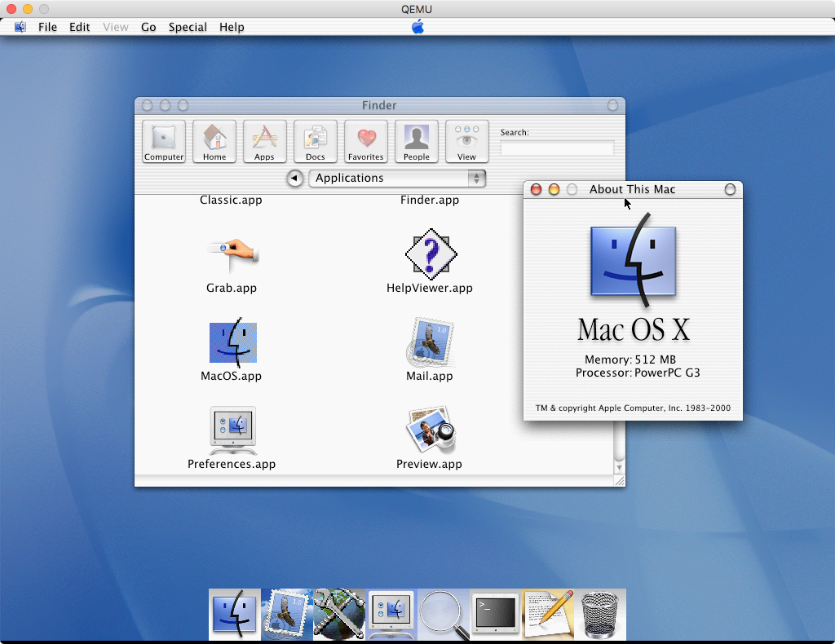Open the Special menu

188,27
